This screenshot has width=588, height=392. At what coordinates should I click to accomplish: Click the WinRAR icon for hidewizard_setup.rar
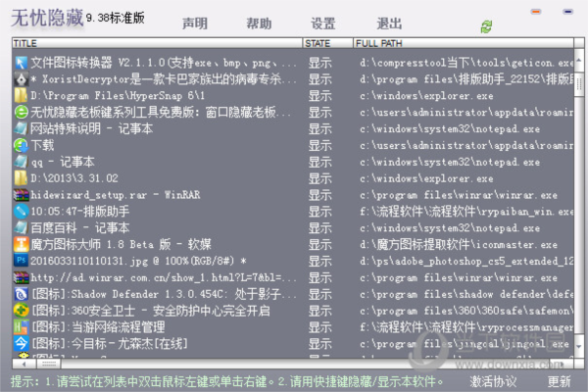click(21, 194)
